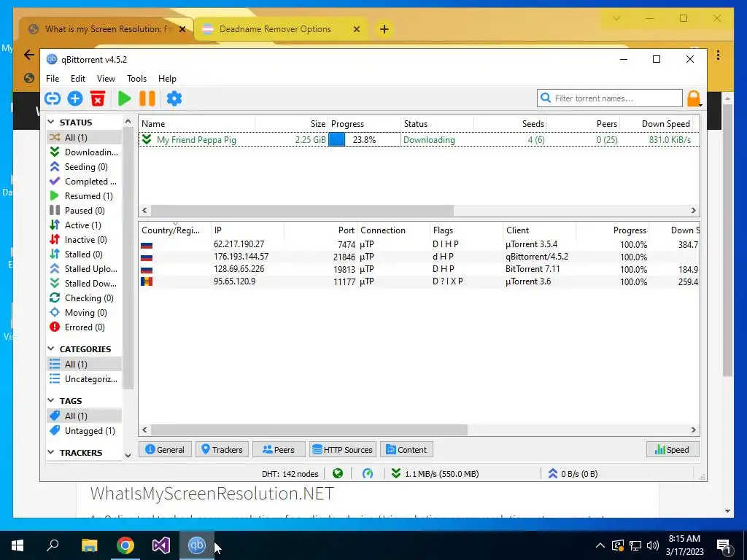Click the torrent list horizontal scrollbar
This screenshot has height=560, width=747.
[303, 210]
